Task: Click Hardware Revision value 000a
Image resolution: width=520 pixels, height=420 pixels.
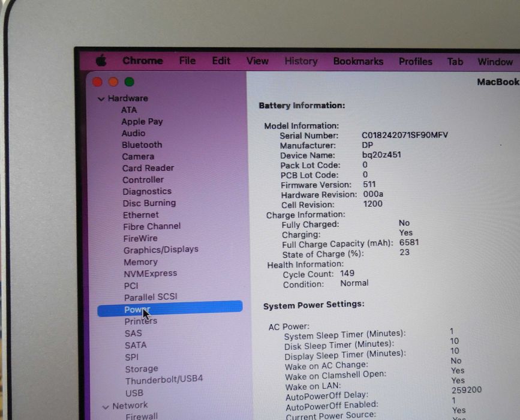Action: [373, 194]
